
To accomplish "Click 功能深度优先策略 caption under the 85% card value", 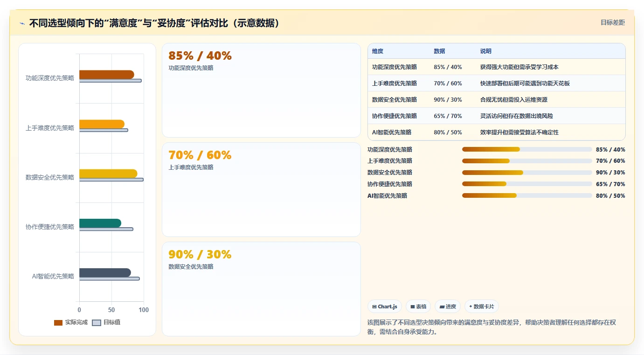I will pos(191,68).
